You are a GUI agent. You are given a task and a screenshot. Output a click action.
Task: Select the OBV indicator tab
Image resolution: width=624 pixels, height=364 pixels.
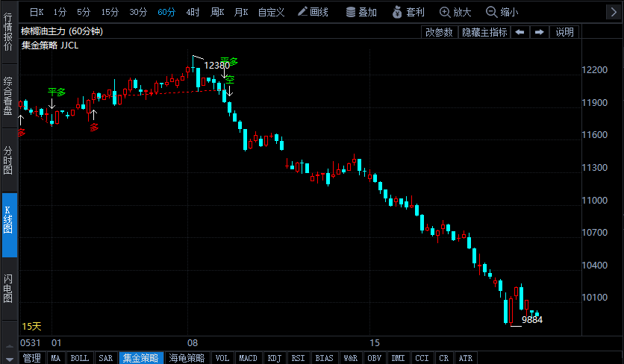(374, 358)
